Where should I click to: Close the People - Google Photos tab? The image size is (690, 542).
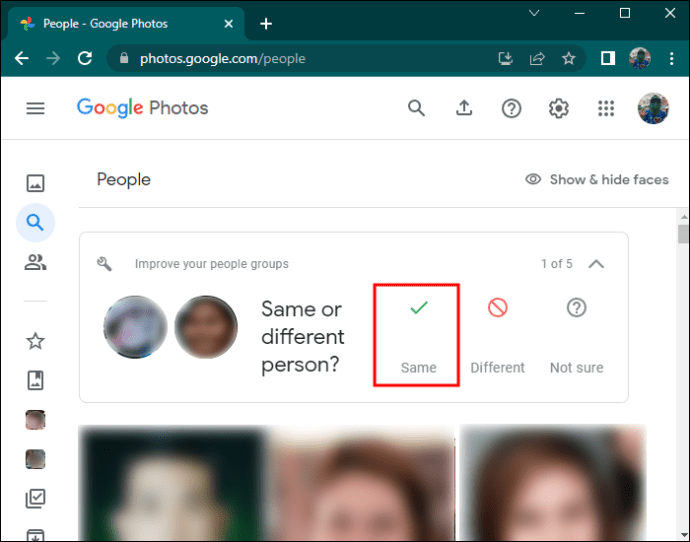tap(228, 24)
